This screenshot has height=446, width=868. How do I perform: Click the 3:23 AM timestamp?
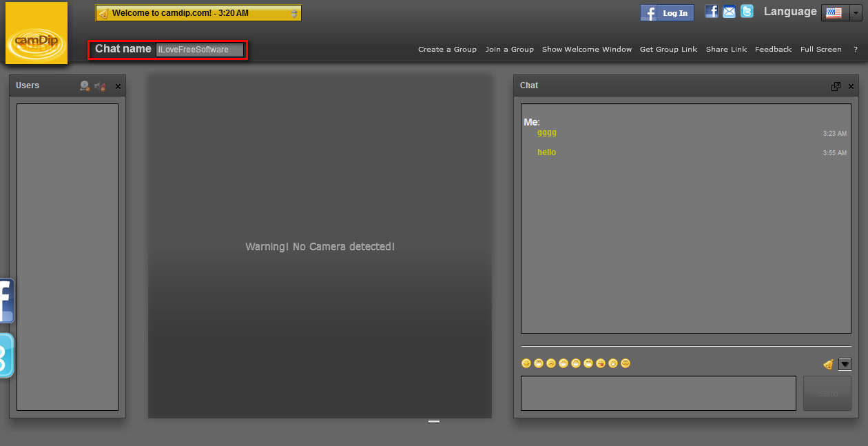pos(835,134)
